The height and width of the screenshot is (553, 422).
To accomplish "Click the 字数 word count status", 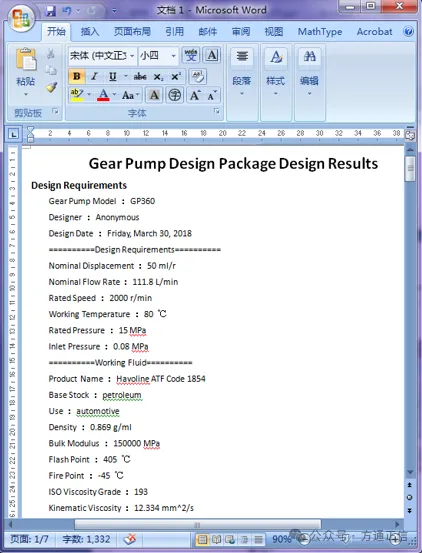I will pos(86,539).
